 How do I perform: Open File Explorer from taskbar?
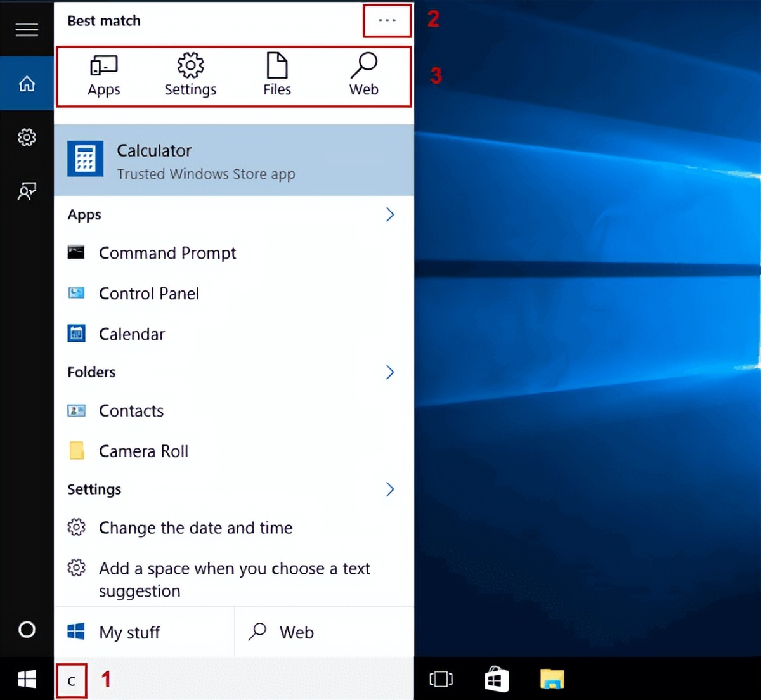coord(552,680)
